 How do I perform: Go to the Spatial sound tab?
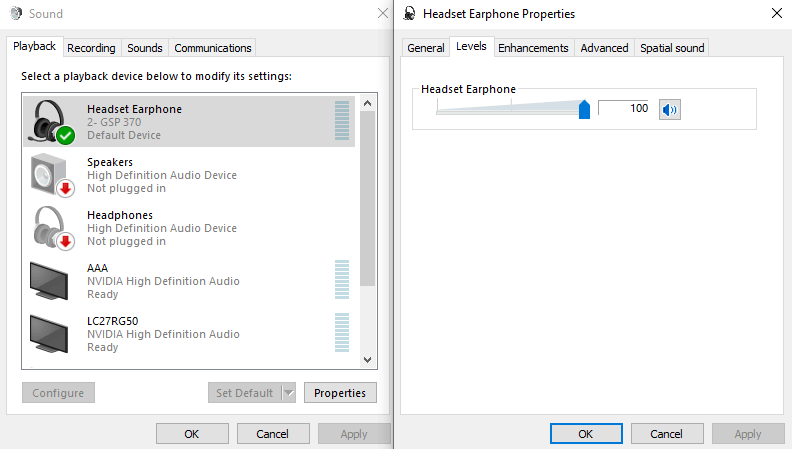[672, 48]
